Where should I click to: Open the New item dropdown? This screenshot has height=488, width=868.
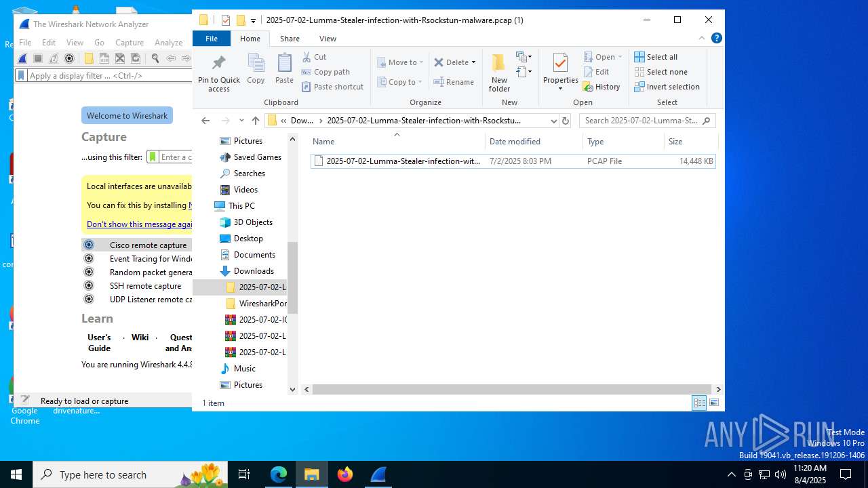click(x=524, y=57)
